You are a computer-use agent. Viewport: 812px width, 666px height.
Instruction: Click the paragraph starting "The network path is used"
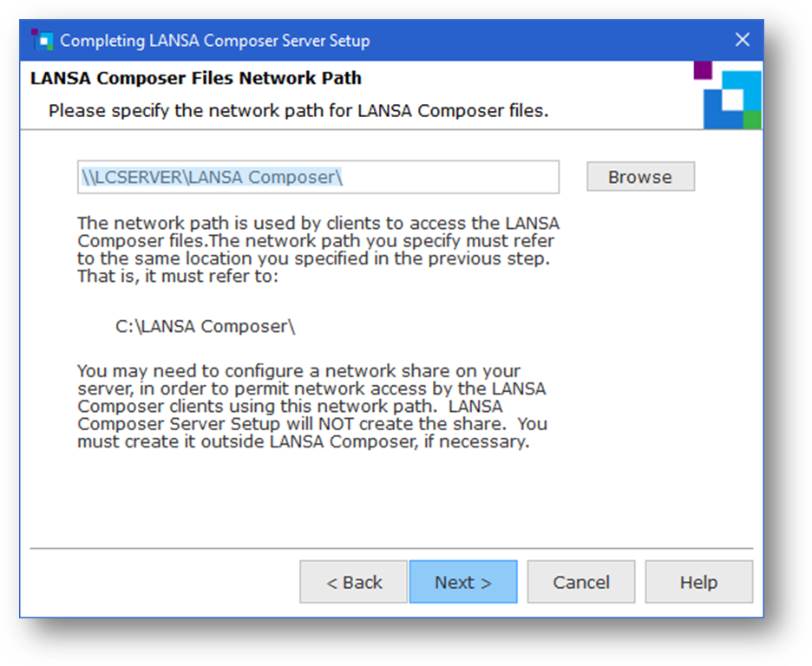coord(316,239)
